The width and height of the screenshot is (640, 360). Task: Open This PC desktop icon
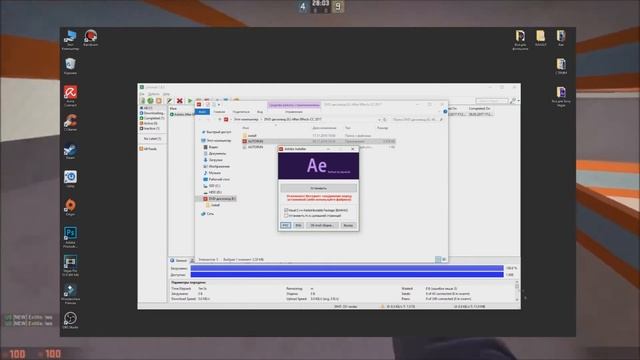[x=70, y=39]
